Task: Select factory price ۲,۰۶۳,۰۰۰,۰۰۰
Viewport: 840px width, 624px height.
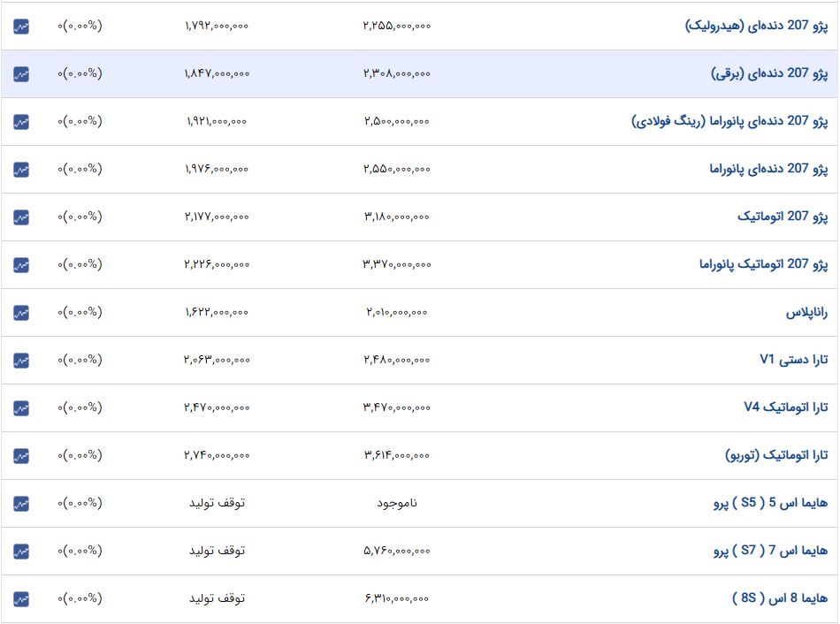Action: tap(217, 360)
